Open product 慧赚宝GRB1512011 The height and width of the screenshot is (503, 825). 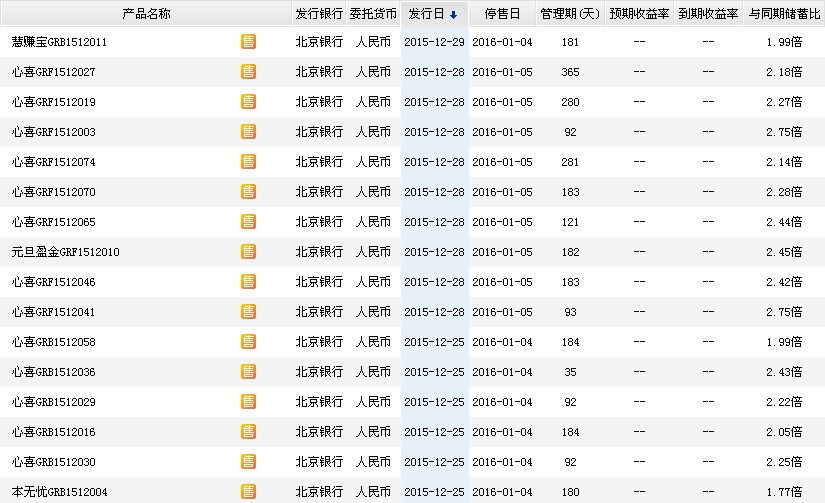click(59, 42)
